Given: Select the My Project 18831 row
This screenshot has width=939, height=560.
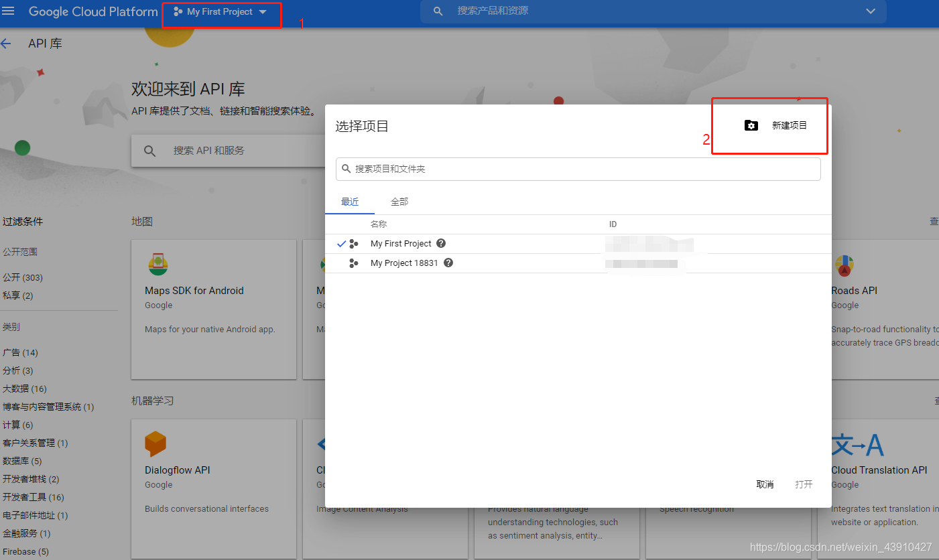Looking at the screenshot, I should click(x=578, y=263).
